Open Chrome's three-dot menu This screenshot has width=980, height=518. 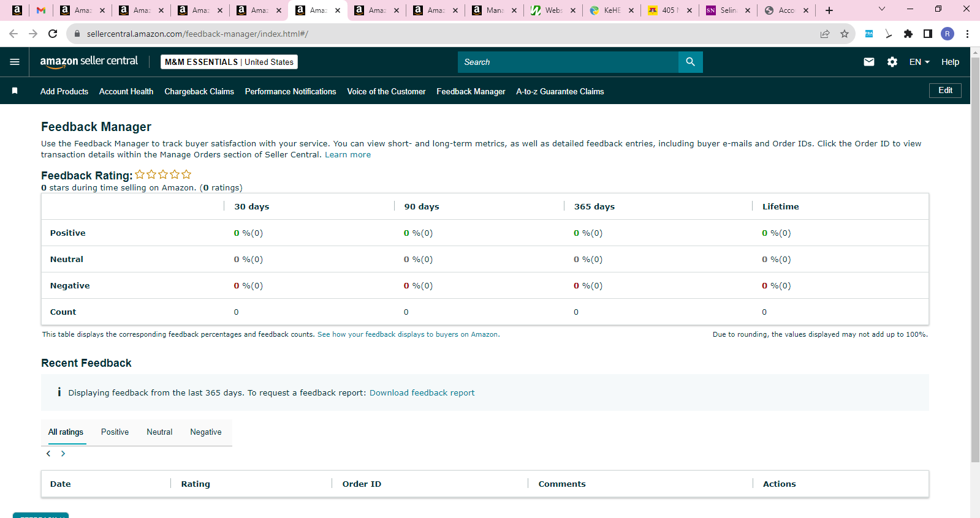click(967, 34)
